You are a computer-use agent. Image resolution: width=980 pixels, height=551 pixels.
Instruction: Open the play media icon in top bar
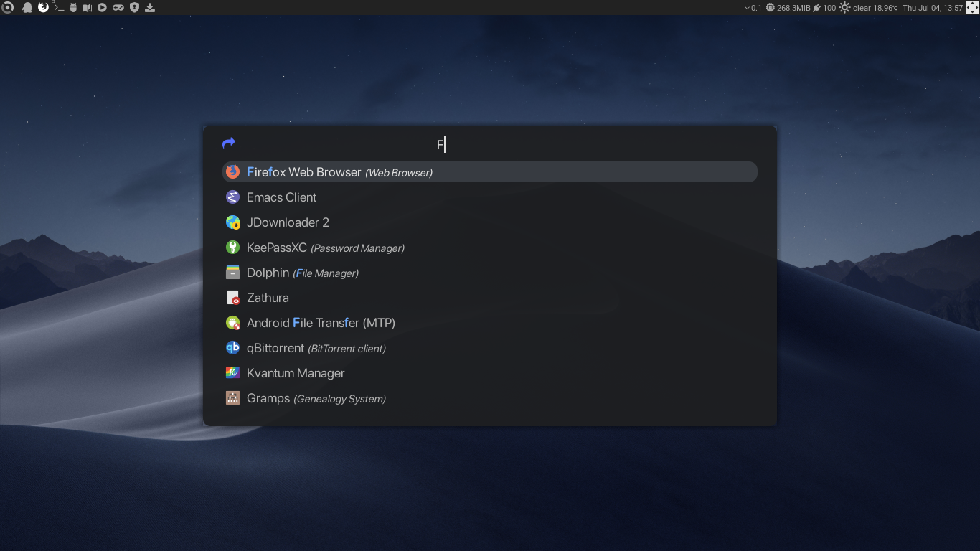click(x=102, y=8)
